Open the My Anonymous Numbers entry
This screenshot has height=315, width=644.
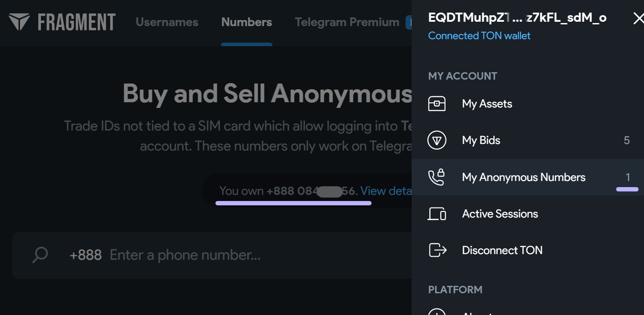523,177
